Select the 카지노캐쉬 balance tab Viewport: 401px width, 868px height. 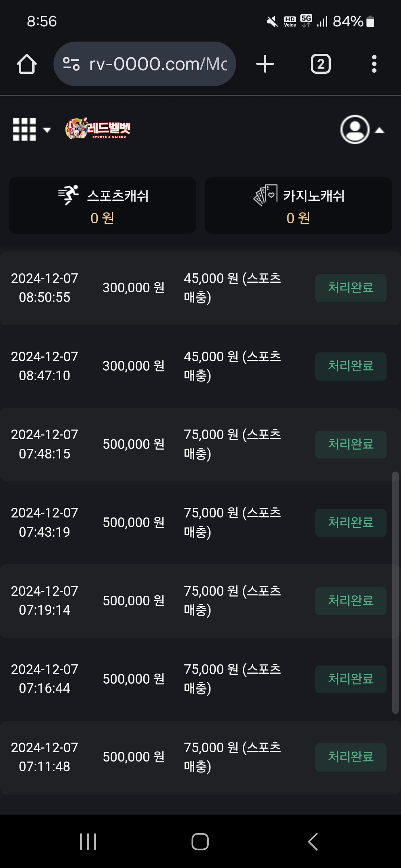(299, 206)
